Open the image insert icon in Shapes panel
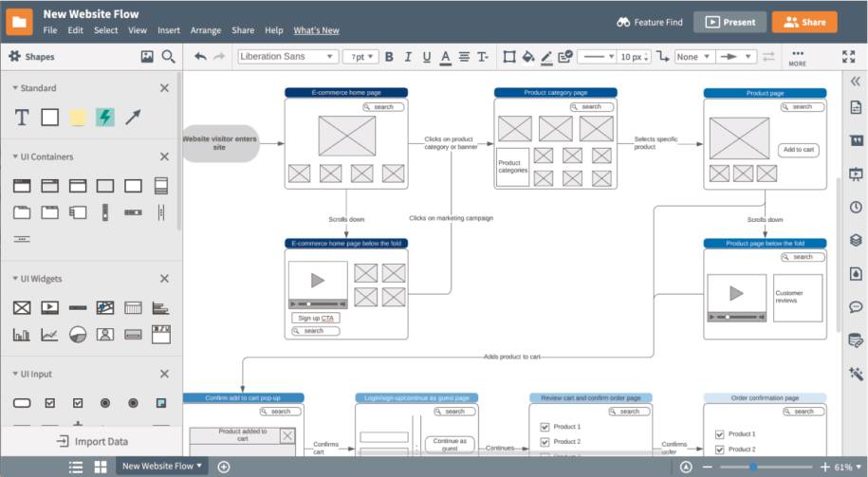This screenshot has height=477, width=868. pyautogui.click(x=147, y=56)
